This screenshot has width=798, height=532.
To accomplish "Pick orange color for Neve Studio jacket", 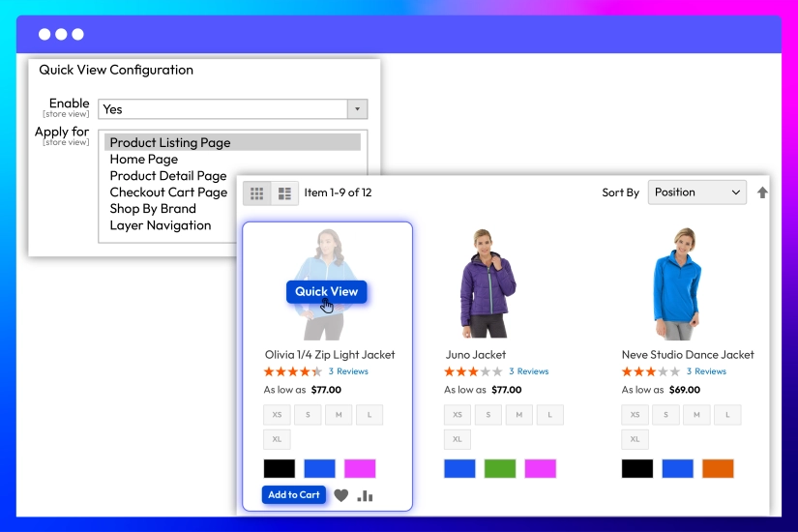I will coord(718,468).
